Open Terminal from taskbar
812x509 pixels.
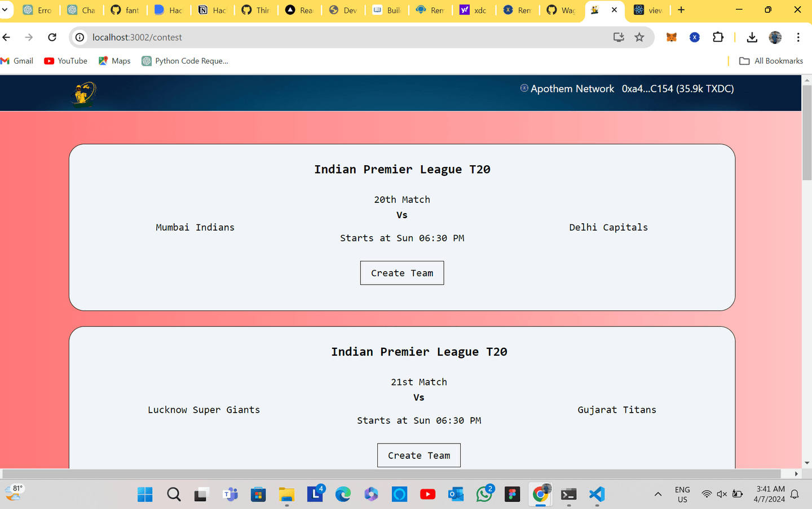(568, 494)
